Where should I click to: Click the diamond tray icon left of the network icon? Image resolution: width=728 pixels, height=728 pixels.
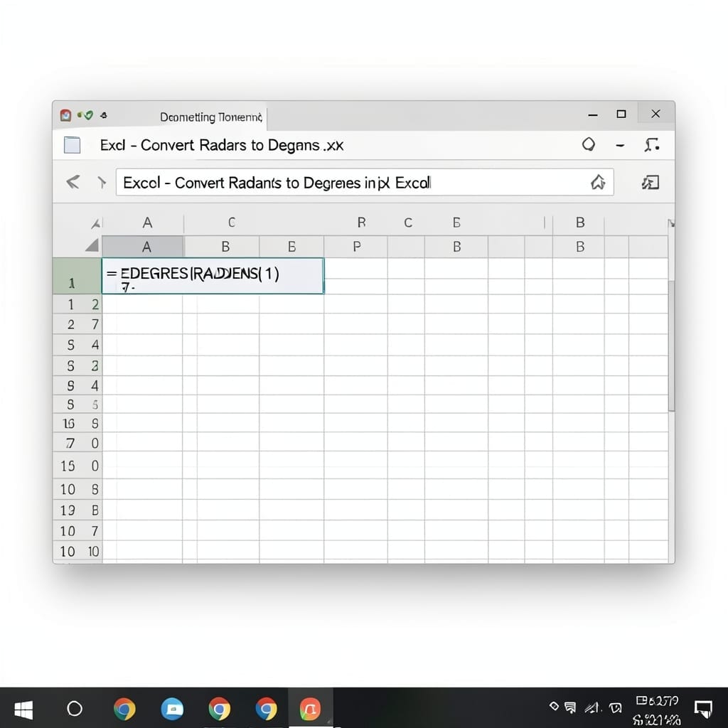[554, 706]
